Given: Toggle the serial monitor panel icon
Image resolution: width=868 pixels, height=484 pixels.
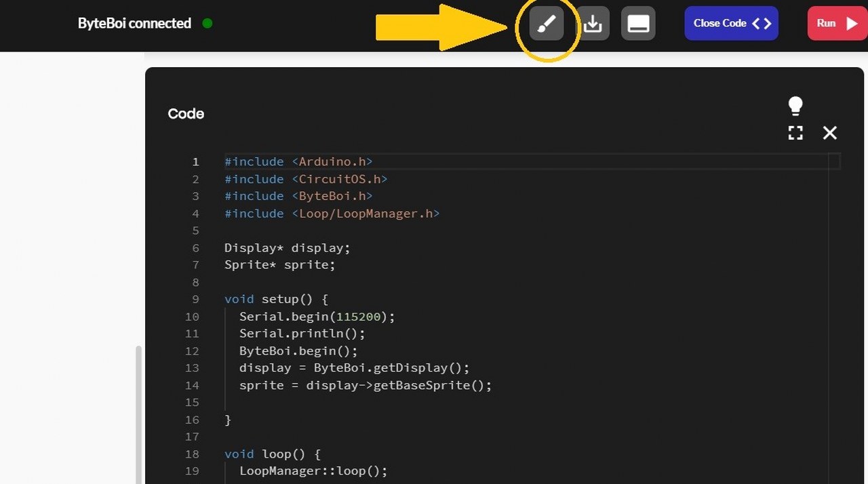Looking at the screenshot, I should pos(638,24).
